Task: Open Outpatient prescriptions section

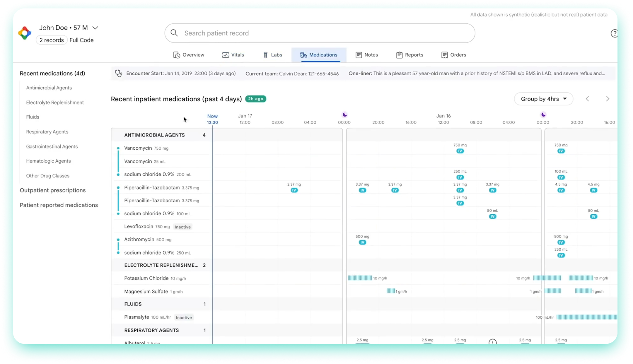Action: tap(53, 190)
